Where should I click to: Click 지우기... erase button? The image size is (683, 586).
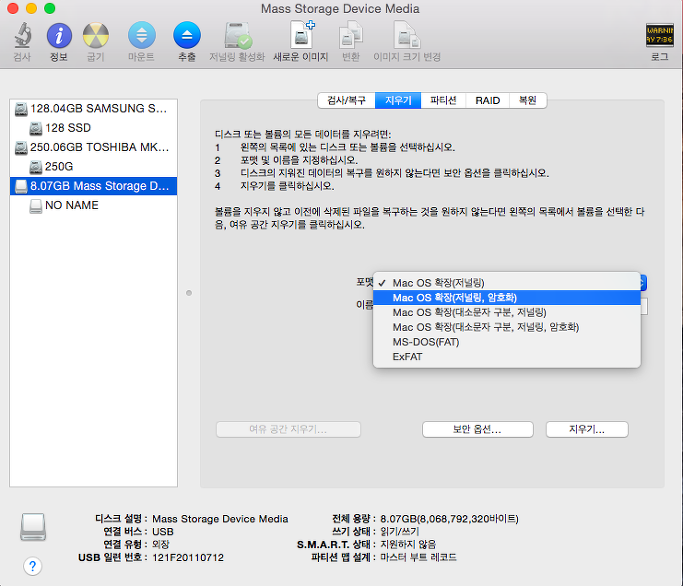click(x=587, y=430)
